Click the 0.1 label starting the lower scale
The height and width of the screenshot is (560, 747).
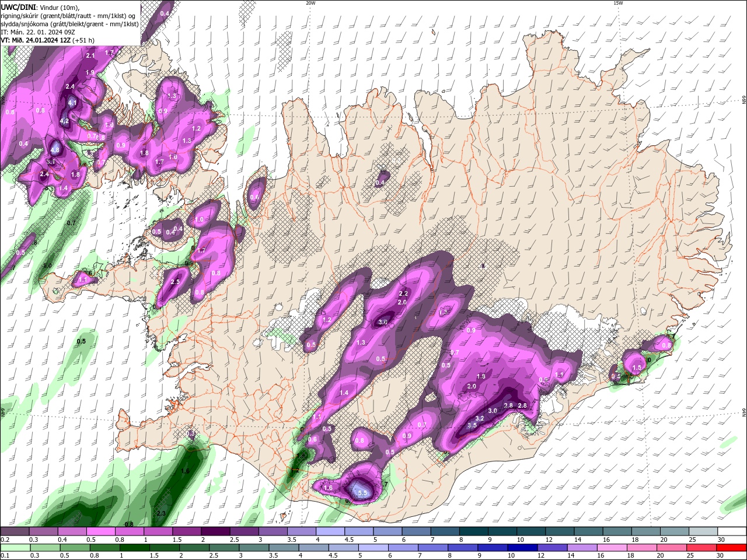[5, 555]
